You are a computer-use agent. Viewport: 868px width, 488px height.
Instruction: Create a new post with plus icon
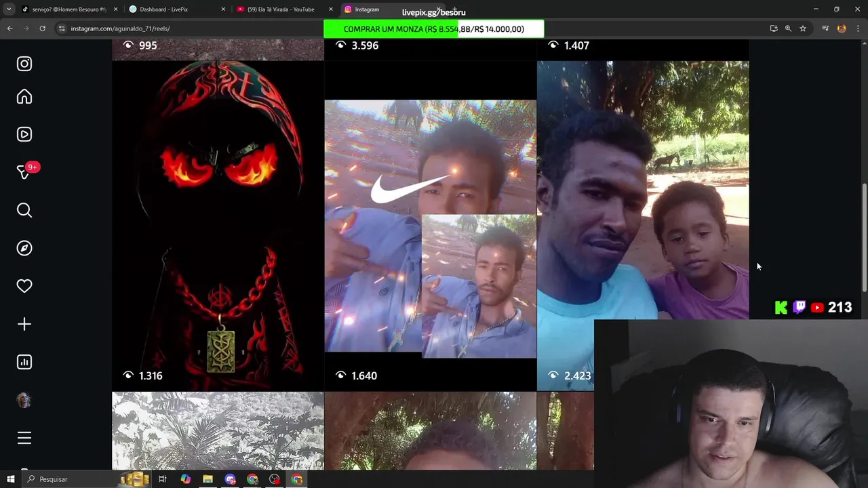pos(24,324)
